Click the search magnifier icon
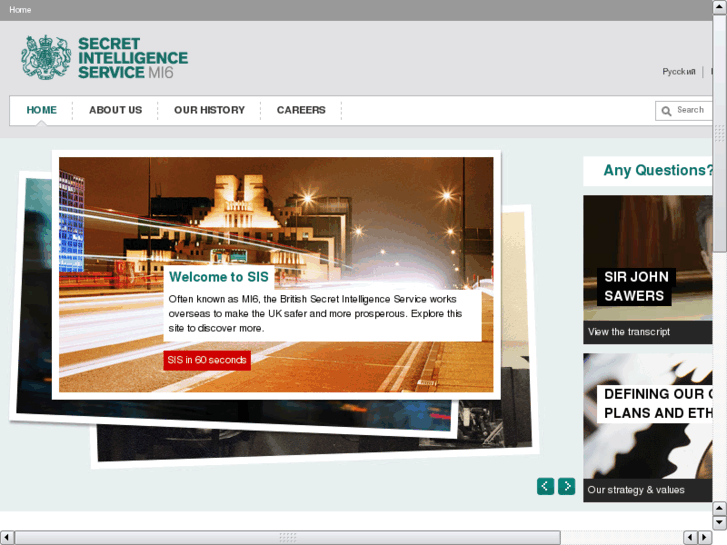Screen dimensions: 727x545 [666, 111]
